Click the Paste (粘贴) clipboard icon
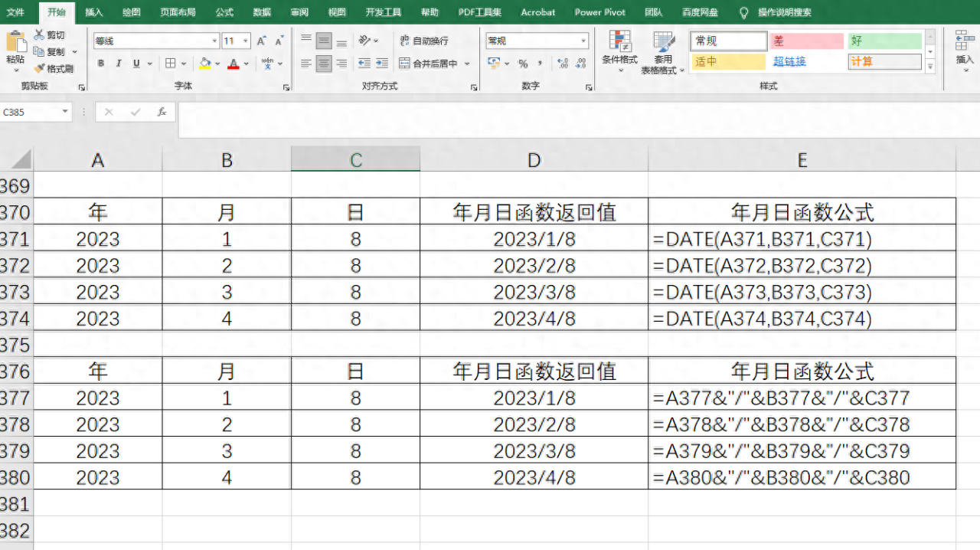This screenshot has width=980, height=550. [x=15, y=41]
